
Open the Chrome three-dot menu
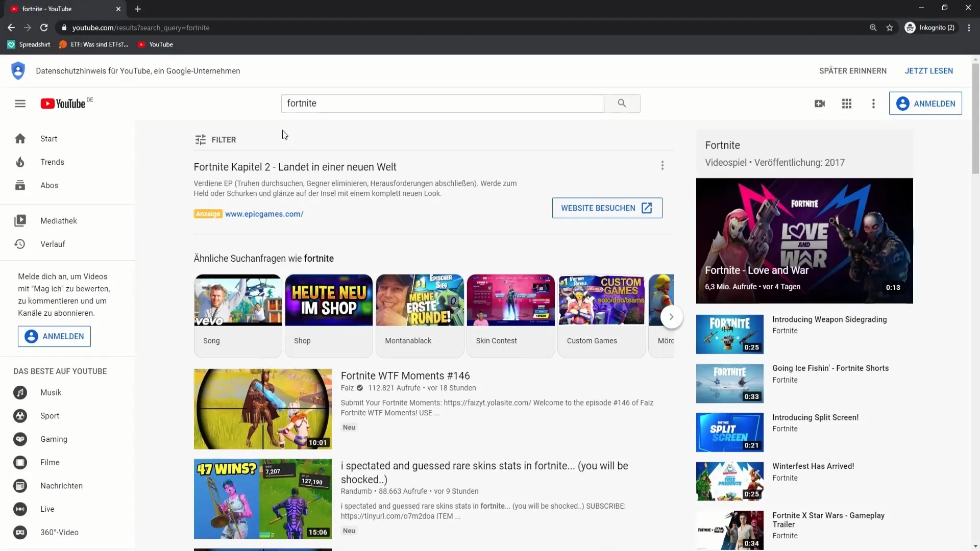[x=969, y=28]
